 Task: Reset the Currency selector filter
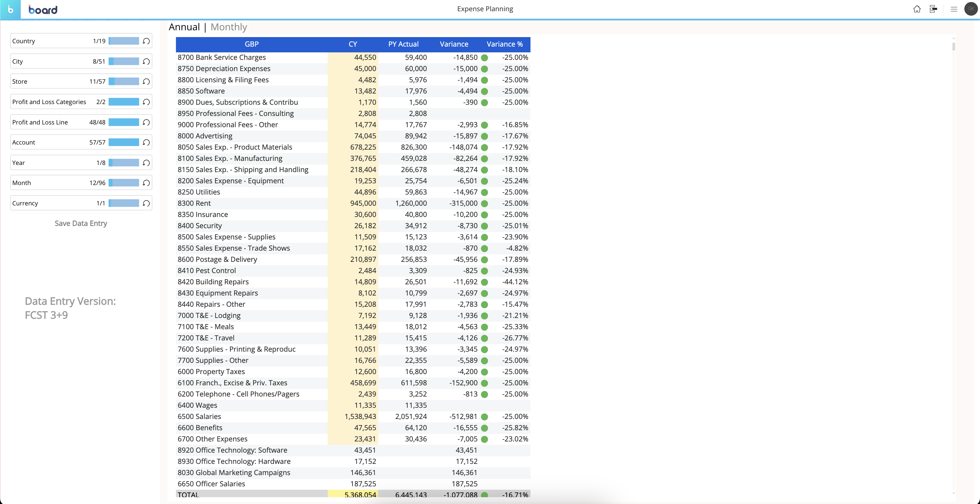(146, 203)
